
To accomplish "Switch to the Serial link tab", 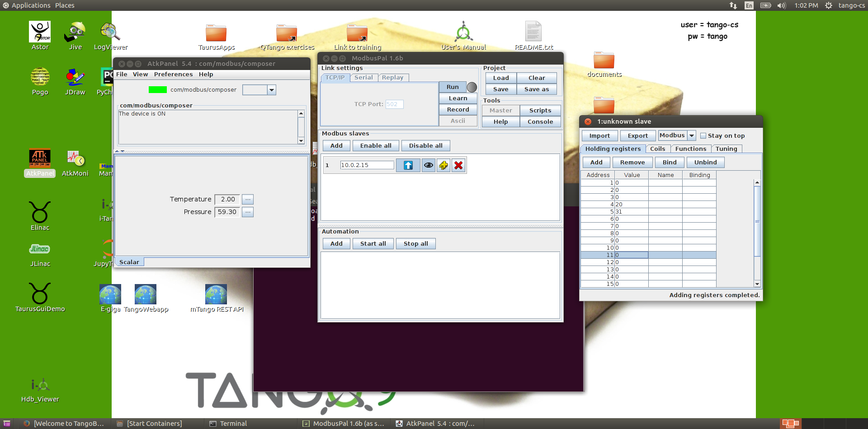I will pyautogui.click(x=363, y=78).
